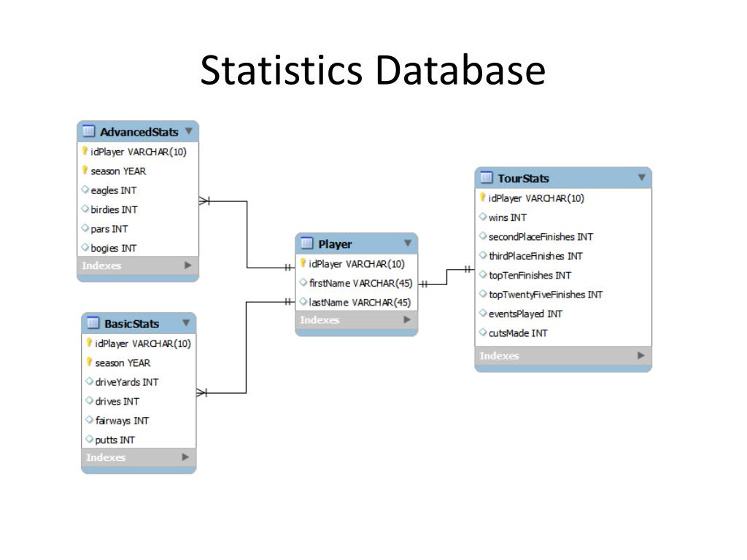Expand Indexes section of AdvancedStats
Image resolution: width=747 pixels, height=560 pixels.
point(187,265)
